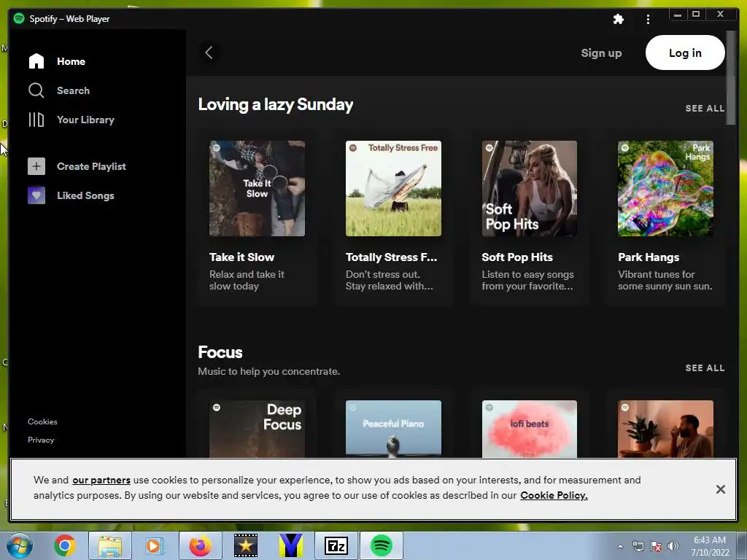The width and height of the screenshot is (747, 560).
Task: Click the Search magnifier icon in sidebar
Action: (x=36, y=90)
